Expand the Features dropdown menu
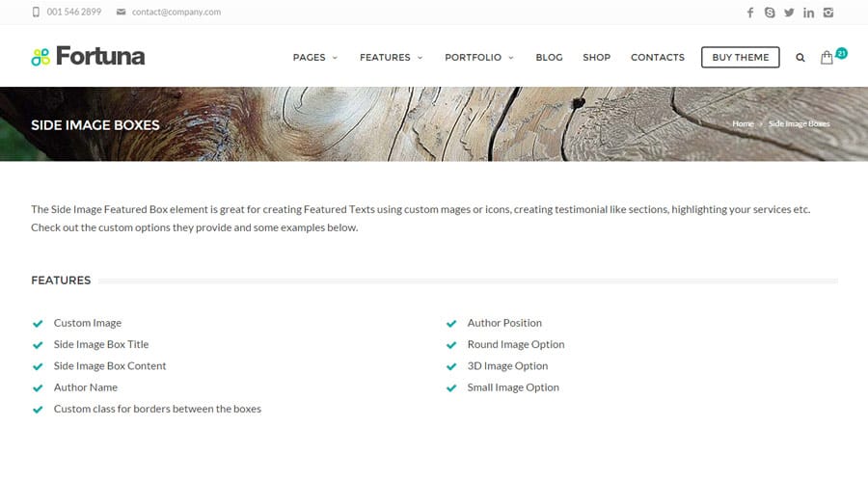 [391, 58]
